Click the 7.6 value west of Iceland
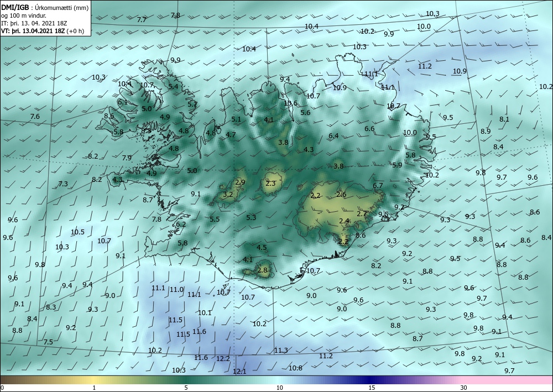This screenshot has height=392, width=553. click(35, 116)
